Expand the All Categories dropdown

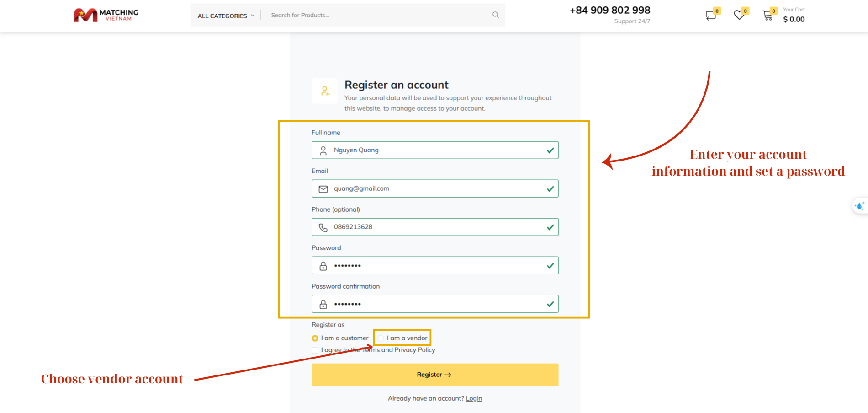(226, 16)
